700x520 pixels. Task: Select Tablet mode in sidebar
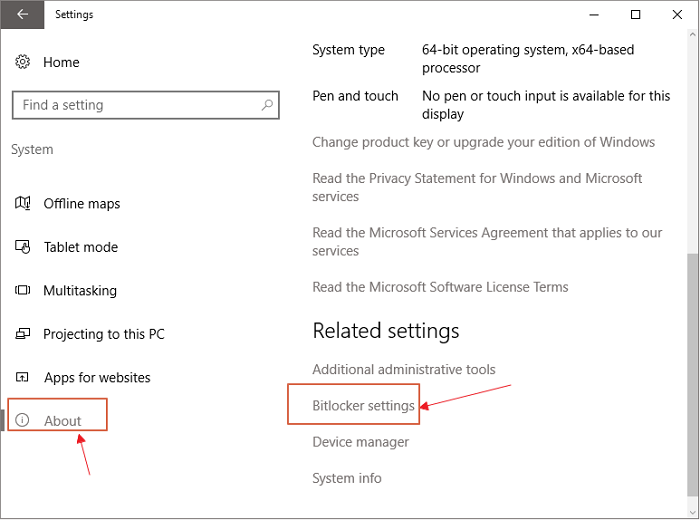click(x=80, y=247)
